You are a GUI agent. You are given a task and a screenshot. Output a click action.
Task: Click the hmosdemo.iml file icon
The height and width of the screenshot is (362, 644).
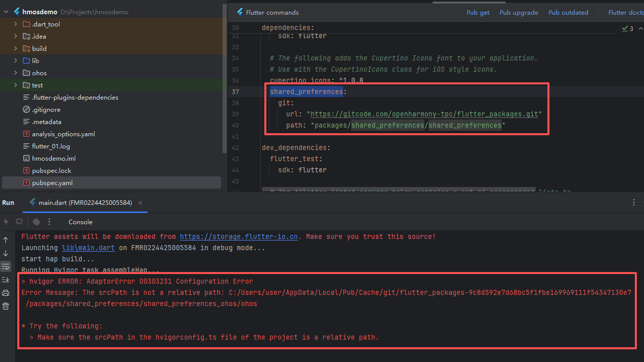[27, 158]
